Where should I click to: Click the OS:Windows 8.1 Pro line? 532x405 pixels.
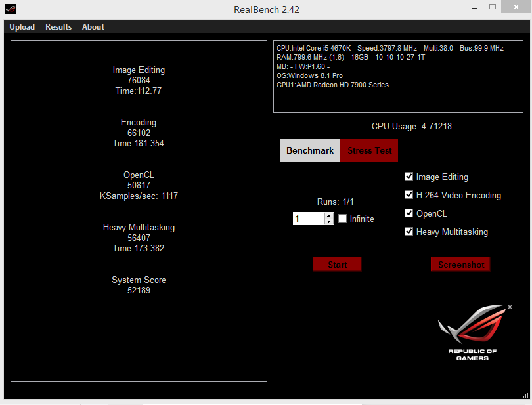pos(309,75)
